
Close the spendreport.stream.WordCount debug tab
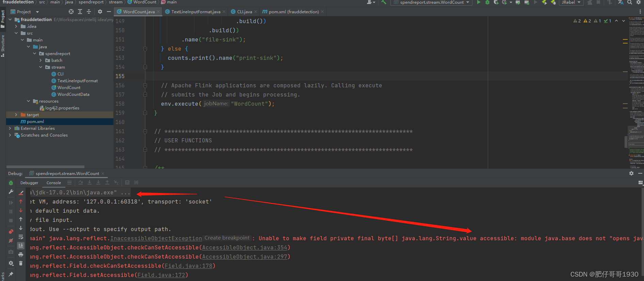tap(103, 174)
